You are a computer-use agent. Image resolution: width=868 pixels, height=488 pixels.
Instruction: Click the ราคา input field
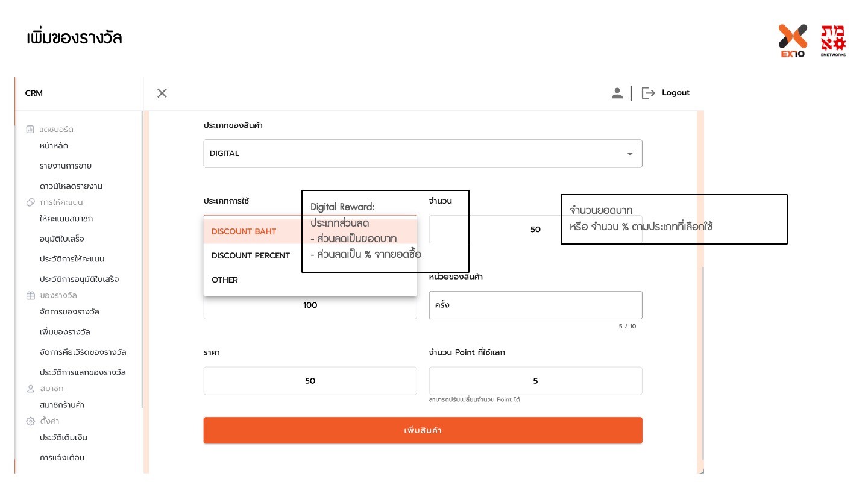click(x=310, y=381)
